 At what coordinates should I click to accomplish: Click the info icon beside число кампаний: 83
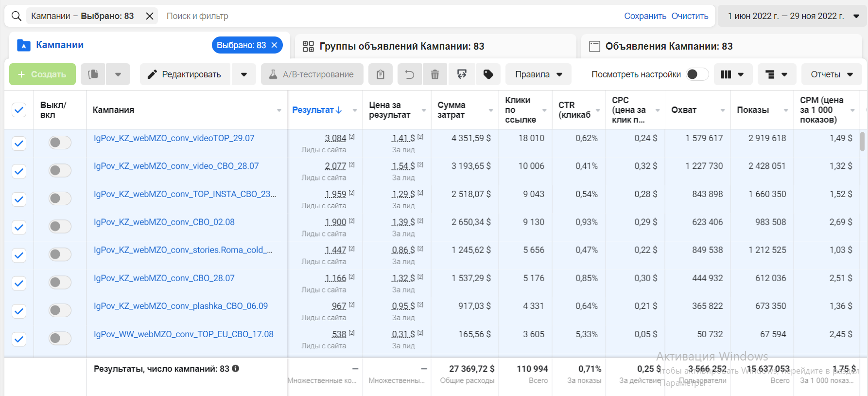point(236,369)
